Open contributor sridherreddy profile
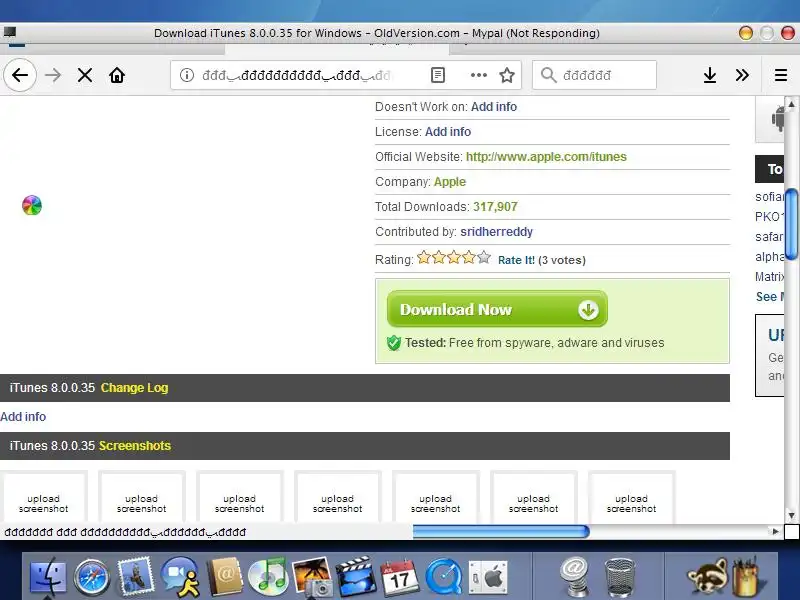The width and height of the screenshot is (800, 600). 496,232
